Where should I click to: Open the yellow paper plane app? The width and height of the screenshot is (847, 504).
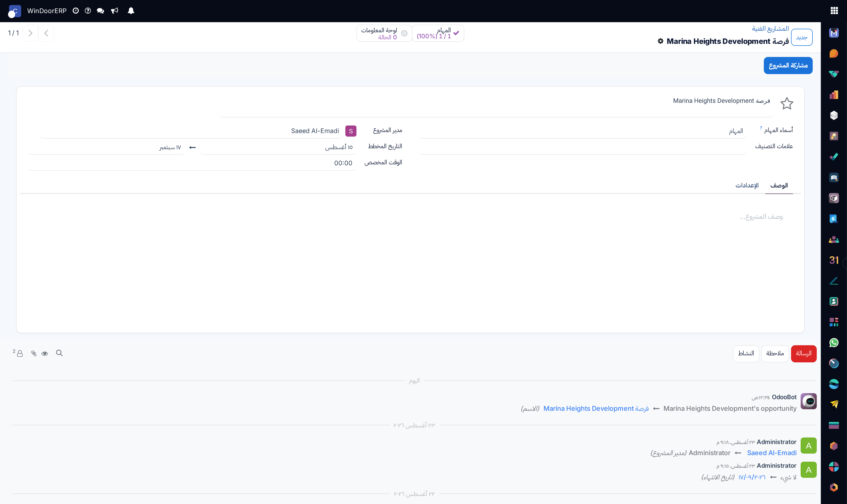click(x=834, y=404)
